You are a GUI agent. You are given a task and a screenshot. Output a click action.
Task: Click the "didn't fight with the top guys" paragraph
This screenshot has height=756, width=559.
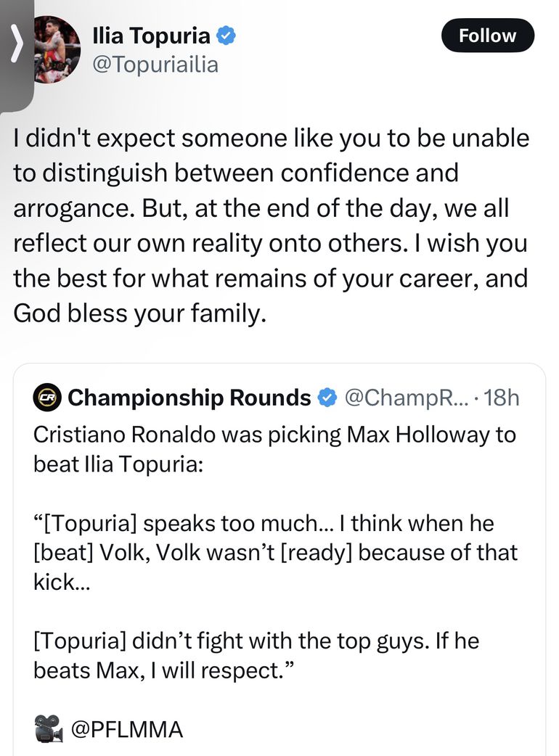point(256,641)
